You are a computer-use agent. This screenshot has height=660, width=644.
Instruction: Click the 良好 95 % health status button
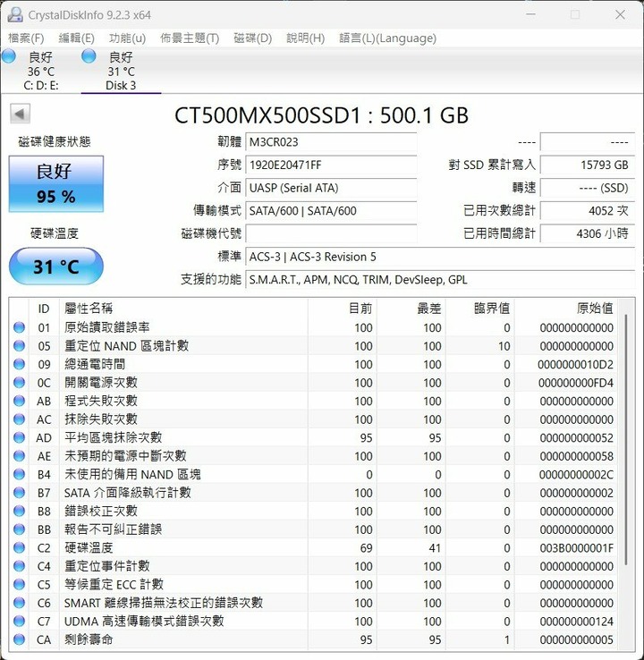tap(55, 183)
